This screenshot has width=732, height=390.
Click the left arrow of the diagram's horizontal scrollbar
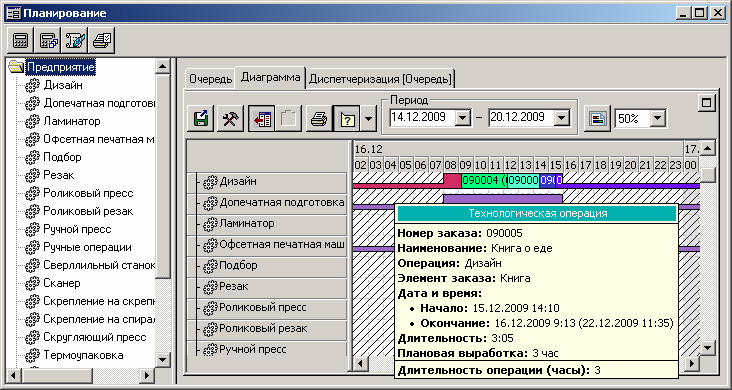click(x=359, y=363)
